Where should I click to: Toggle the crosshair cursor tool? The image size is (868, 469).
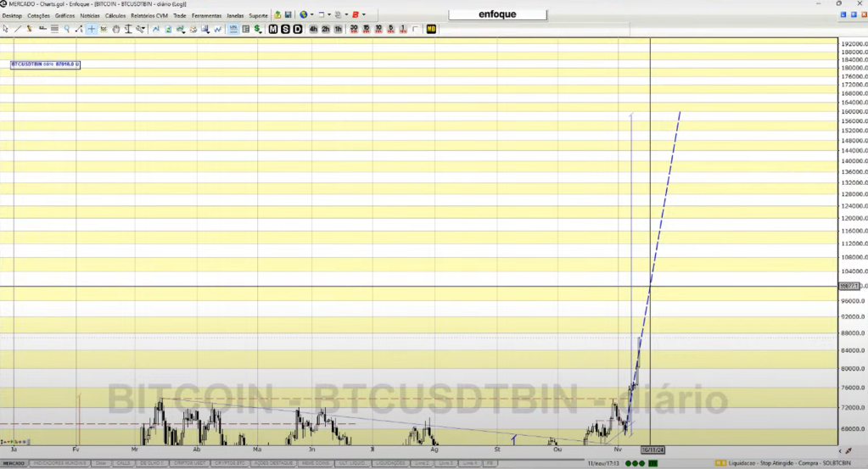point(92,29)
